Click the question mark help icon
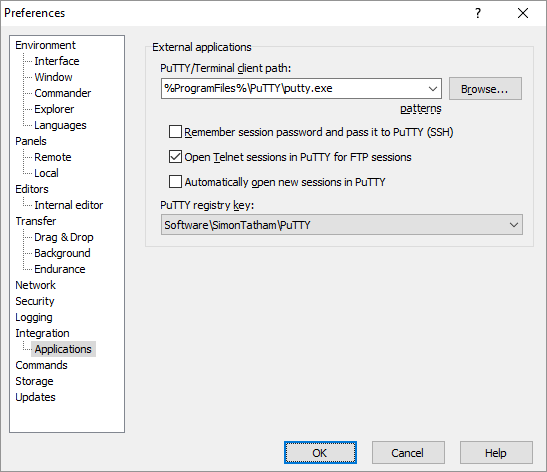Viewport: 547px width, 472px height. (478, 13)
